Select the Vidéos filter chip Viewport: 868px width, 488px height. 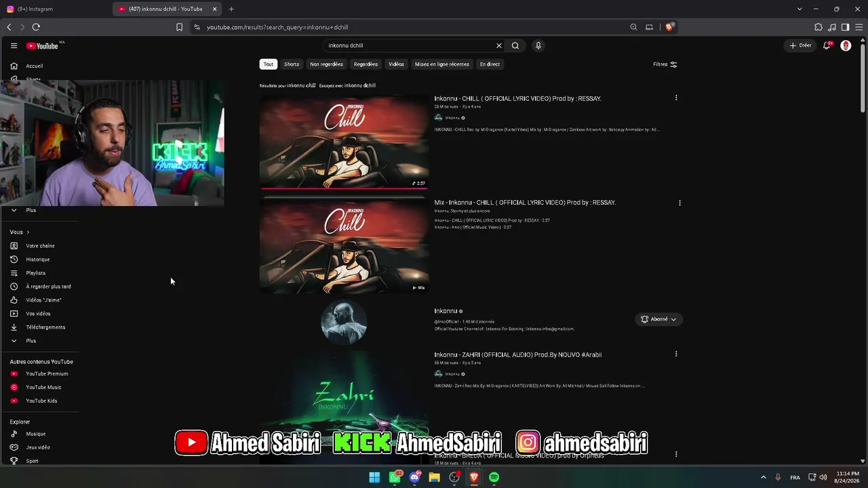396,64
